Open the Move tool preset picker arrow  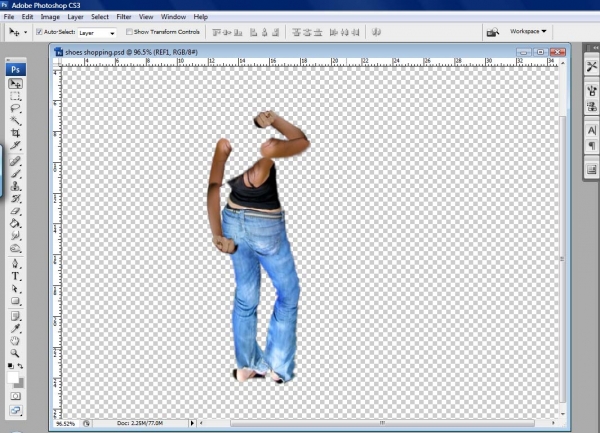coord(26,33)
